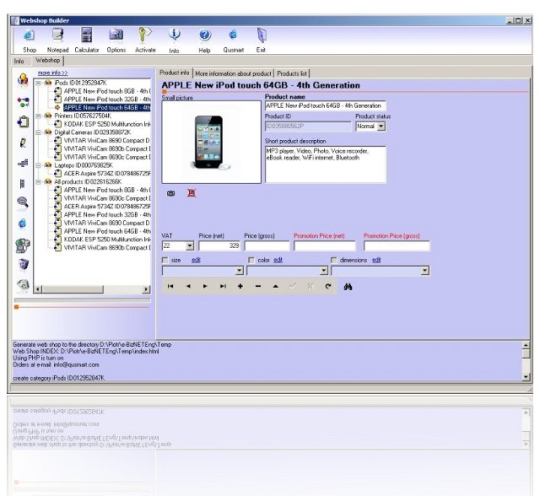Click the refresh arrow in navigator
Image resolution: width=540 pixels, height=496 pixels.
[x=328, y=286]
